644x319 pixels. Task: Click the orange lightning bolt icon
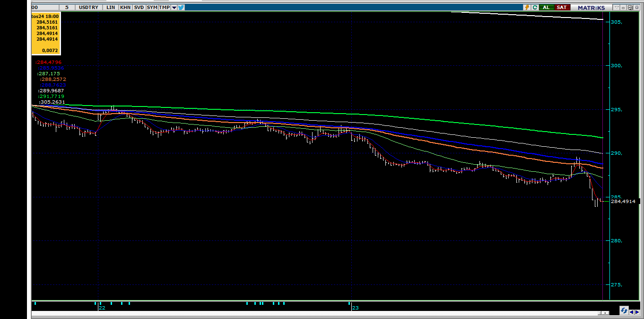click(527, 7)
